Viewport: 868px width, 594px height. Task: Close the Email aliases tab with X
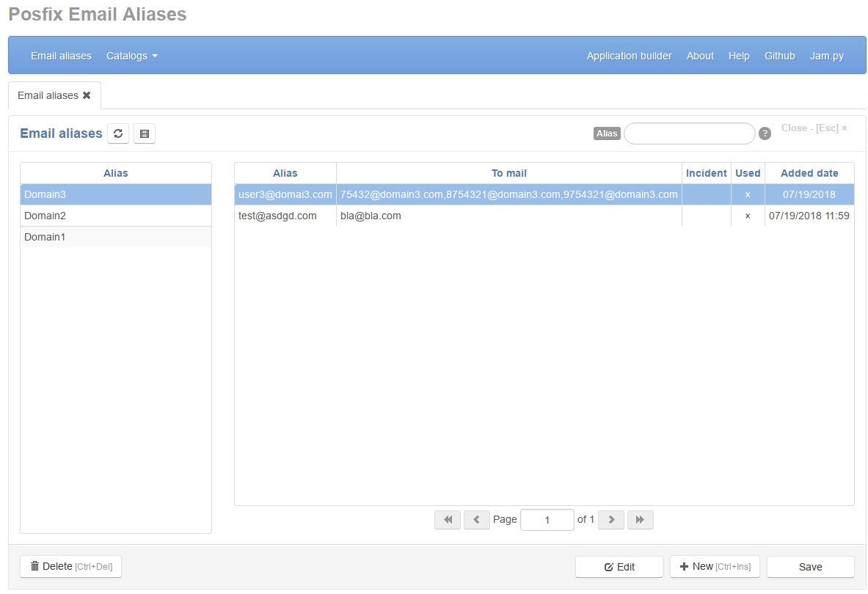(87, 95)
